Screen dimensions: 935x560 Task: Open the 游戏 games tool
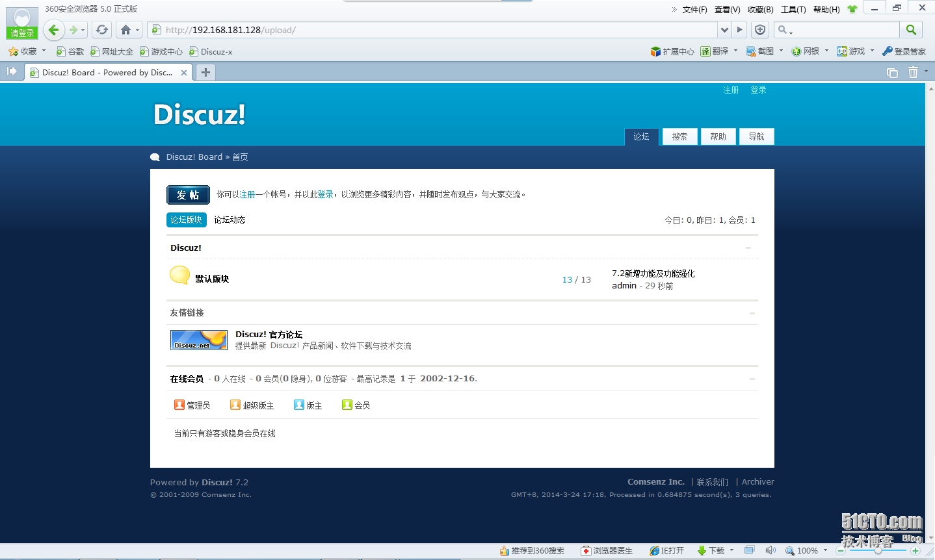tap(850, 51)
